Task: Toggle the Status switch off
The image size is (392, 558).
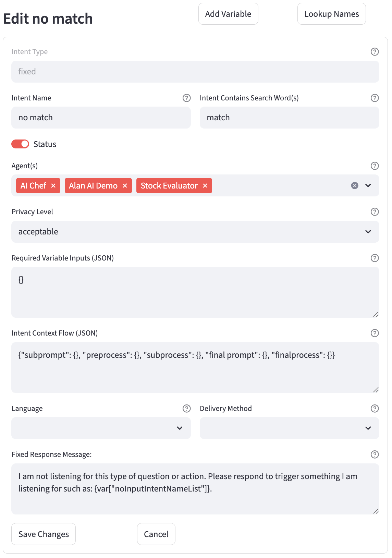Action: (20, 144)
